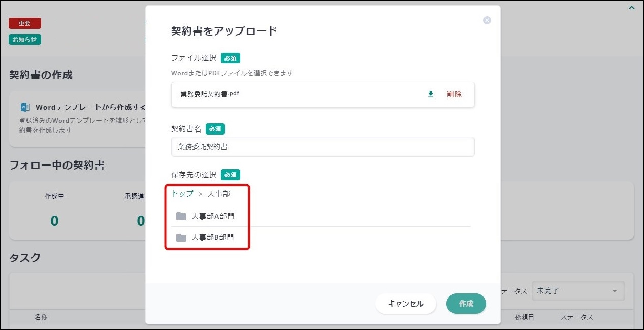The height and width of the screenshot is (330, 644).
Task: Select the 人事部A部門 folder
Action: click(212, 216)
